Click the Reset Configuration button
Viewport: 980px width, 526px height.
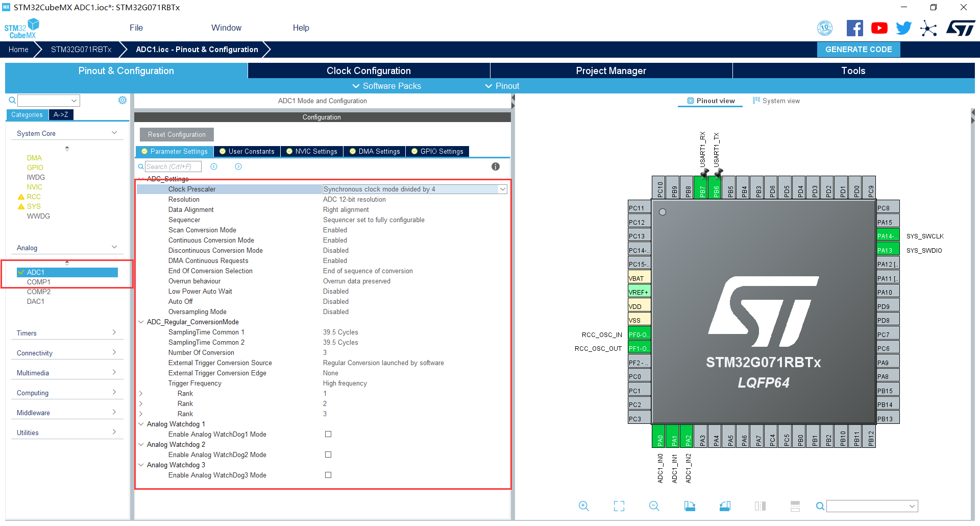tap(176, 134)
